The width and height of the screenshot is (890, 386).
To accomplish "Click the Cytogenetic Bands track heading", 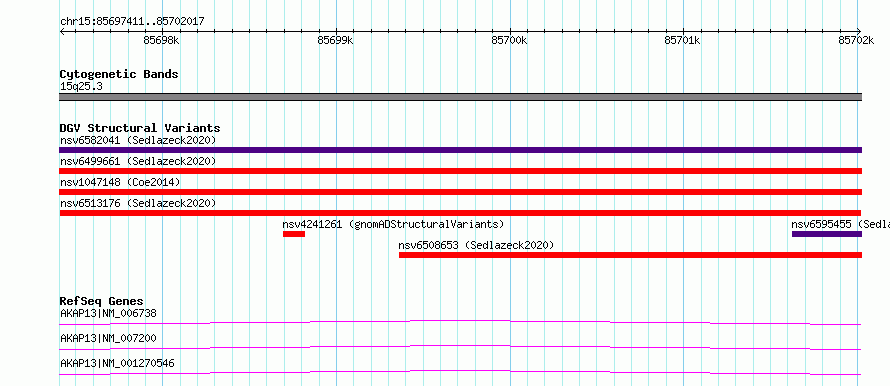I will pos(119,74).
